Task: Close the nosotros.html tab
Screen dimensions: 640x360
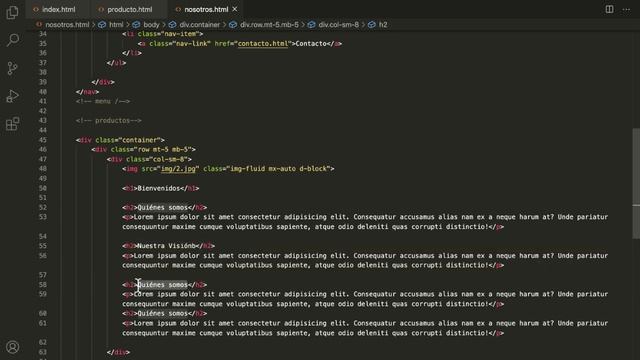Action: (x=235, y=9)
